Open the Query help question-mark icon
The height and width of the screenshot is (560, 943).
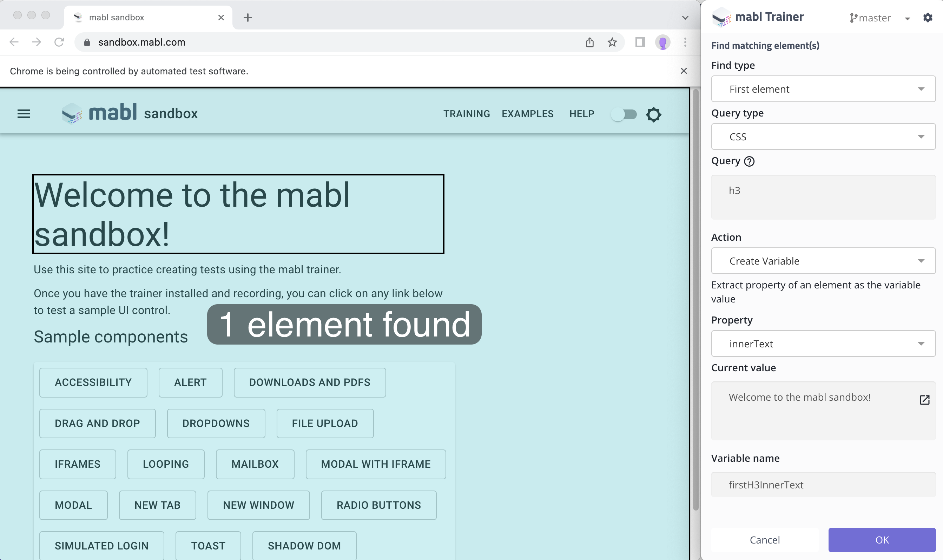click(749, 161)
